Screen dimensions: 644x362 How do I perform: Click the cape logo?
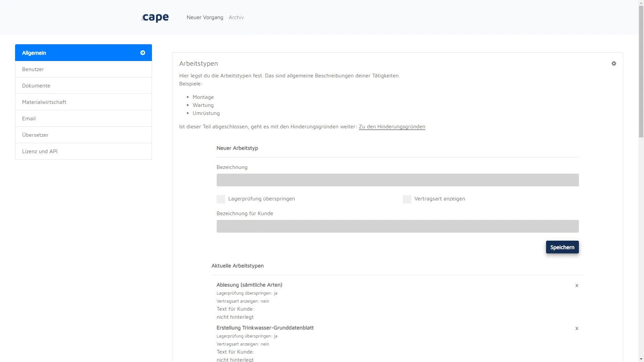coord(155,17)
